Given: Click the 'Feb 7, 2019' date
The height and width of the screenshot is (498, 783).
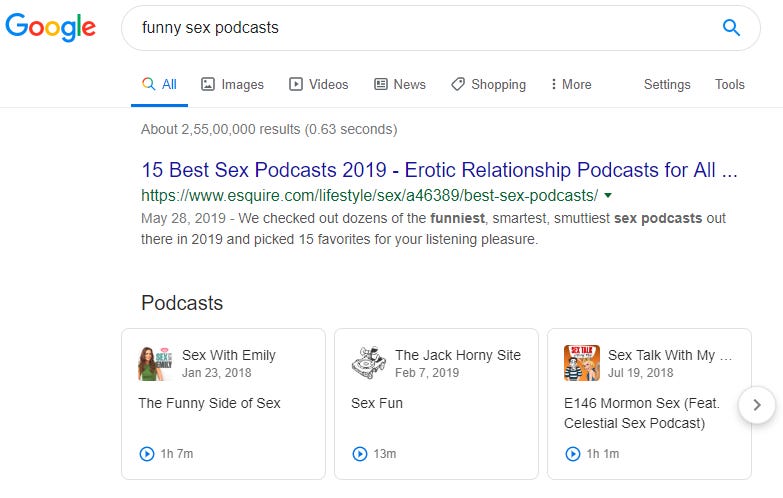Looking at the screenshot, I should [x=427, y=373].
